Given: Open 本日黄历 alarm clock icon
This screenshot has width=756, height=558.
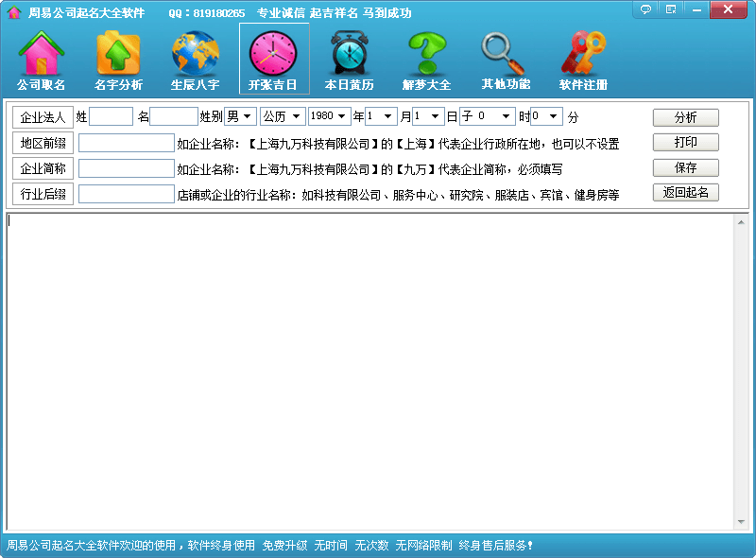Looking at the screenshot, I should pyautogui.click(x=349, y=56).
